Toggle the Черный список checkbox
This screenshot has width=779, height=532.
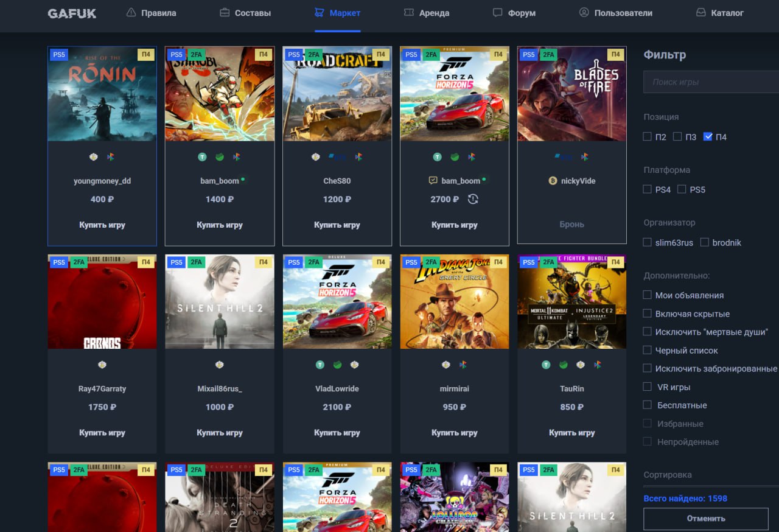coord(648,350)
